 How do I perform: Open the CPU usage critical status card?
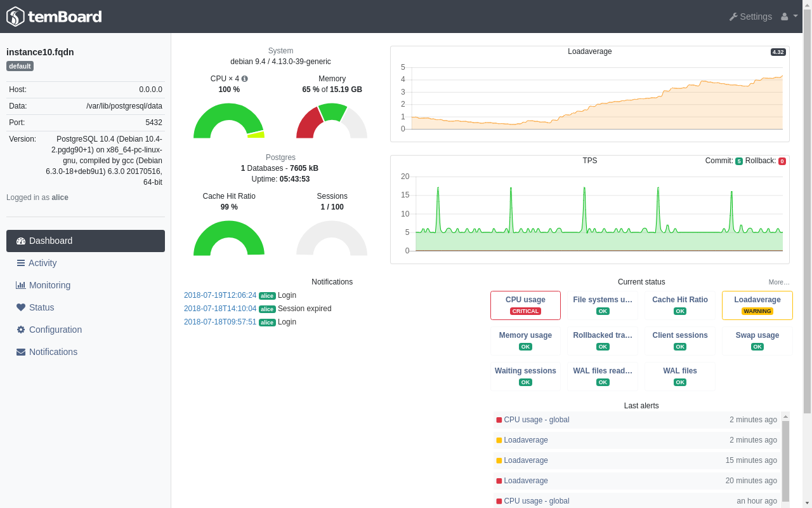(525, 305)
